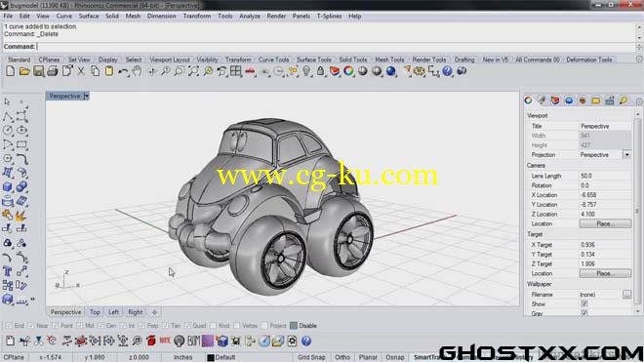Select the Text object tool
644x362 pixels.
point(8,271)
